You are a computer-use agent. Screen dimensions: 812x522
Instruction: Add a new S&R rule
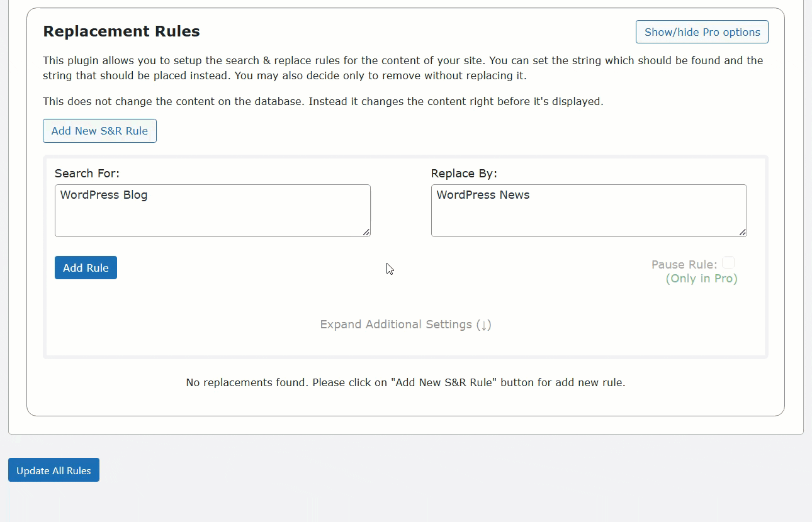(x=99, y=131)
